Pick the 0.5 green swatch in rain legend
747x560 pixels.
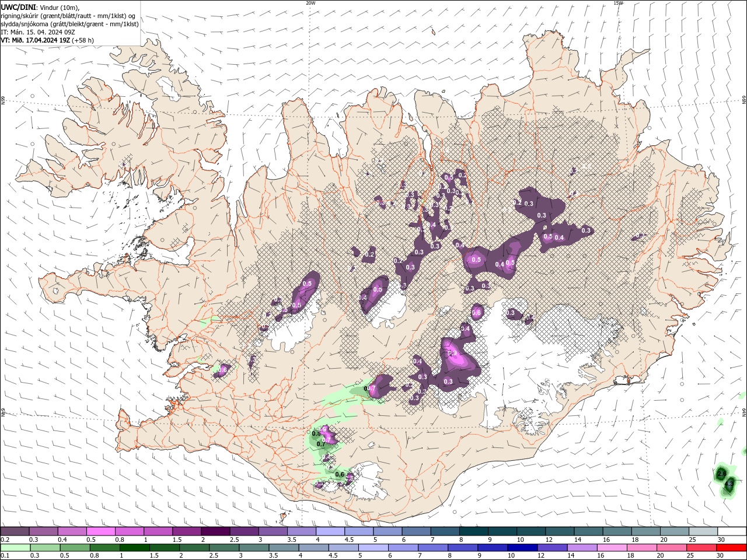[75, 548]
